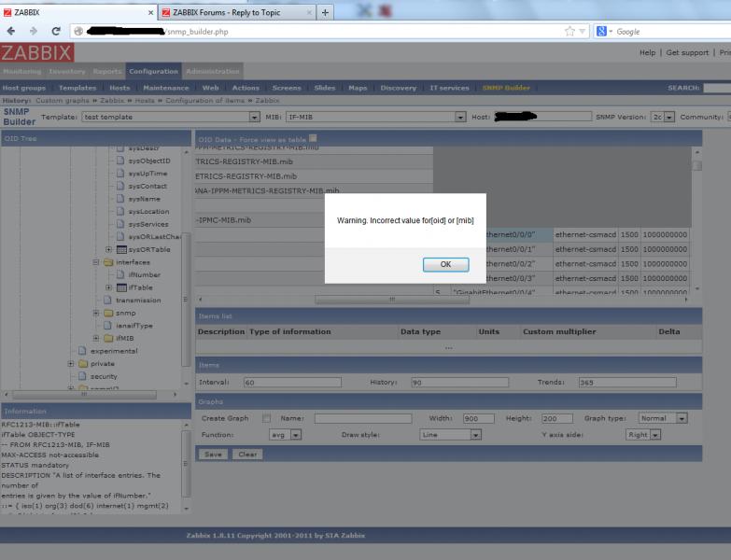Open the Function avg dropdown

pyautogui.click(x=296, y=435)
